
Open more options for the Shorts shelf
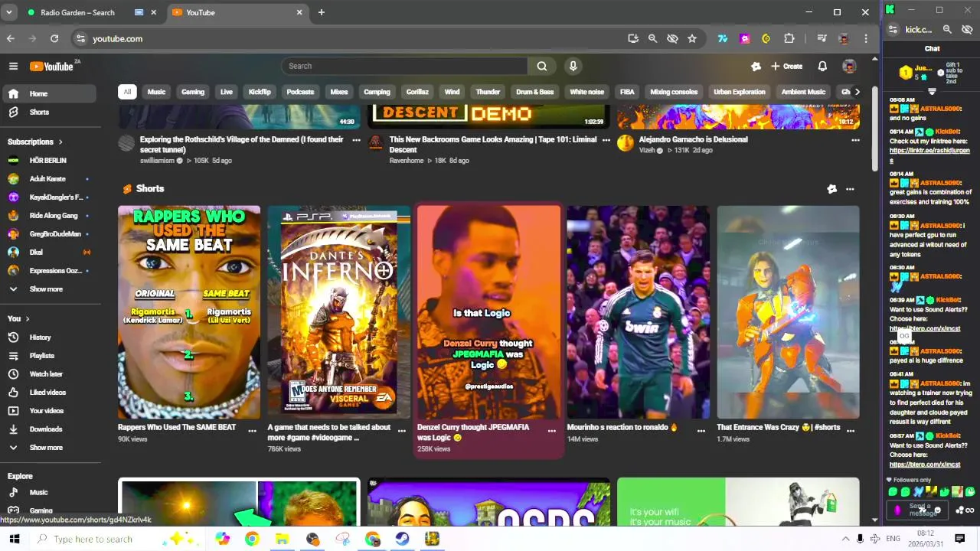coord(850,189)
